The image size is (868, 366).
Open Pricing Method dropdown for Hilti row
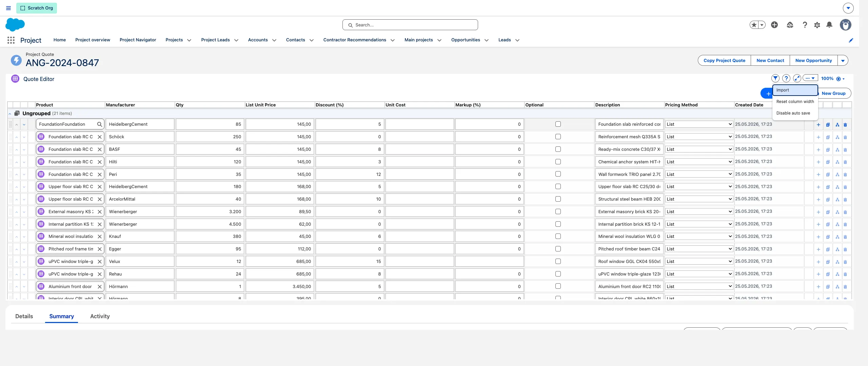[699, 162]
